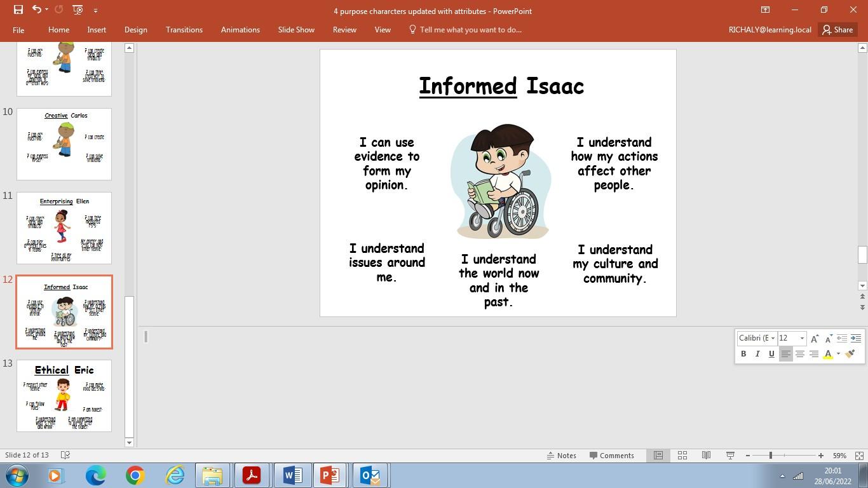Click the Redo icon in title bar
This screenshot has height=488, width=868.
59,10
